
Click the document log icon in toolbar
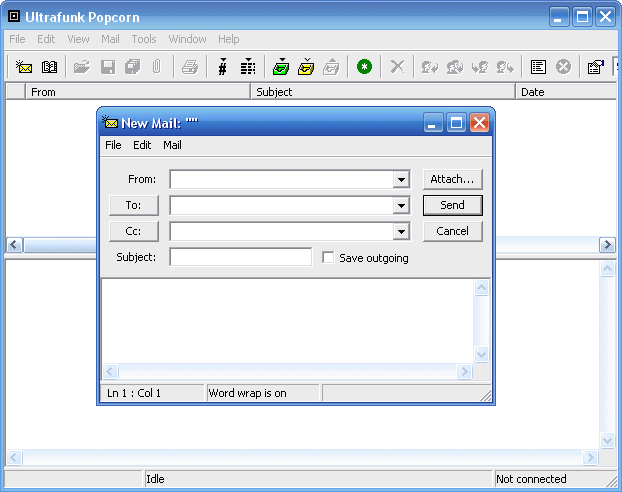pos(538,67)
